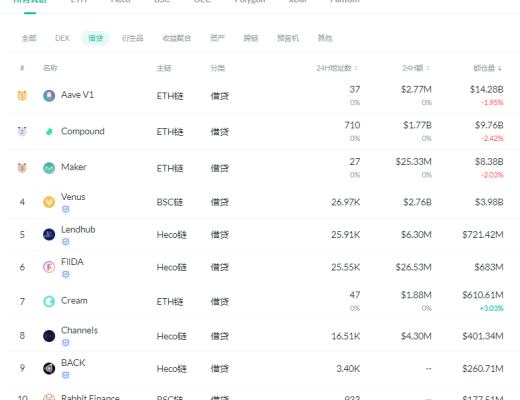Screen dimensions: 520x400
Task: Select the 全部 category filter
Action: click(29, 38)
